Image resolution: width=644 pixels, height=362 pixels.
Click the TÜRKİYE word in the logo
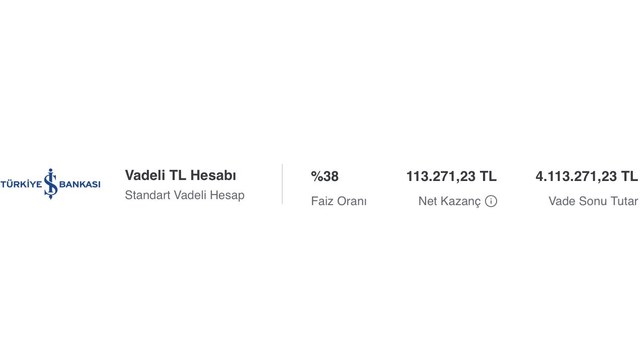click(21, 184)
